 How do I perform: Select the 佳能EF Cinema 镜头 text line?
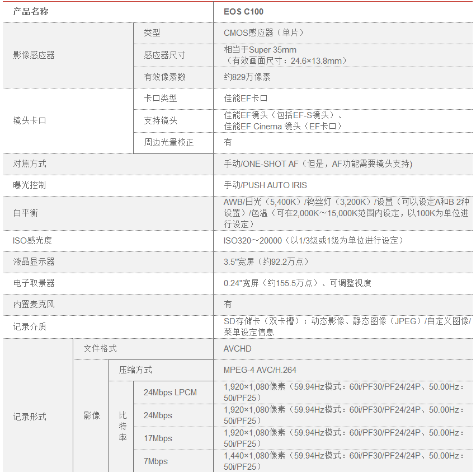283,126
